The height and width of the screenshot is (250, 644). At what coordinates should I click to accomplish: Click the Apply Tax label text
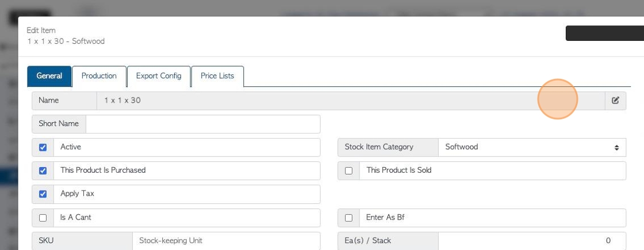pos(77,193)
